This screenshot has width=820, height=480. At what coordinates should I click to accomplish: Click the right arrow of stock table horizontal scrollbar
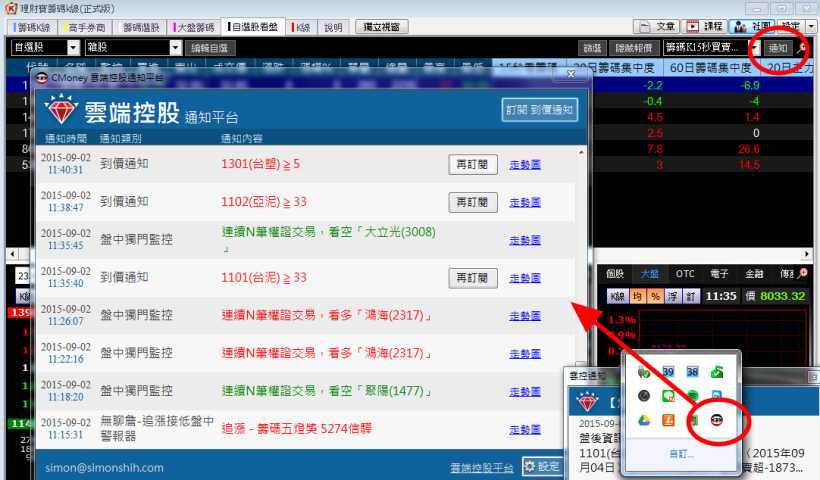click(x=808, y=254)
